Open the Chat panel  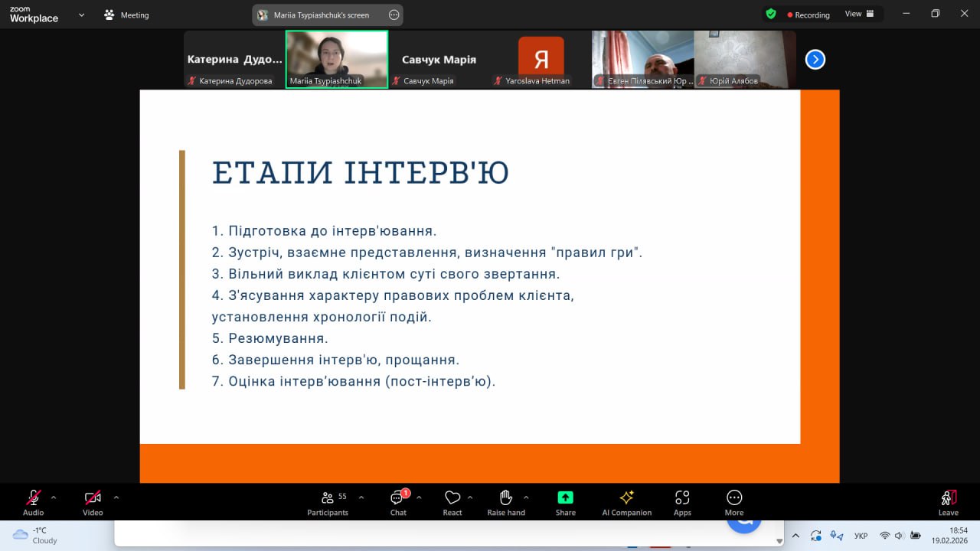[397, 502]
